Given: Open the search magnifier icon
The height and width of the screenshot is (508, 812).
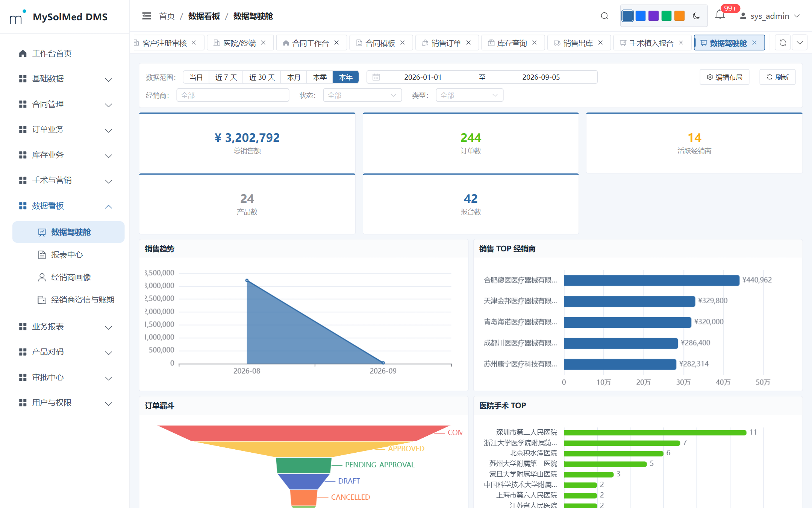Looking at the screenshot, I should click(x=604, y=16).
